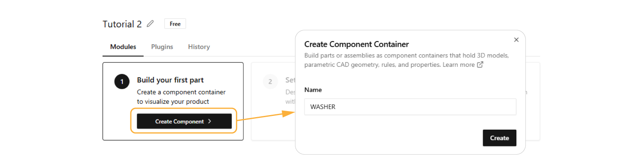Click the pencil icon to rename Tutorial 2
644x161 pixels.
(x=150, y=24)
